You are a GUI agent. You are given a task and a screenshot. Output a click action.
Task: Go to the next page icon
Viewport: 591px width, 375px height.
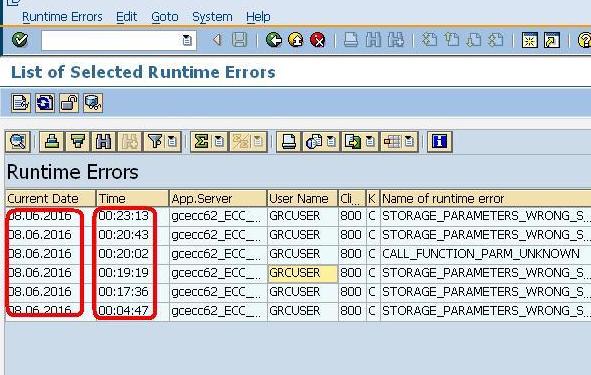coord(474,40)
